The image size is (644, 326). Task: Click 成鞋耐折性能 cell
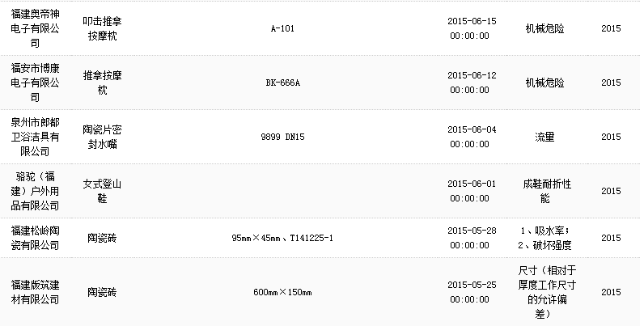click(545, 191)
